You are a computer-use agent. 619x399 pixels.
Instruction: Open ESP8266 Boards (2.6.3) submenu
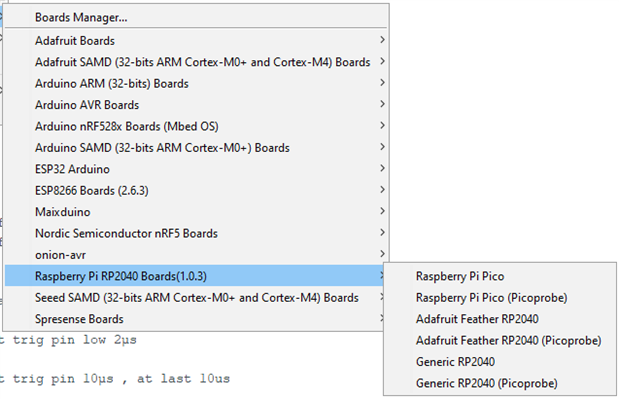pos(196,190)
